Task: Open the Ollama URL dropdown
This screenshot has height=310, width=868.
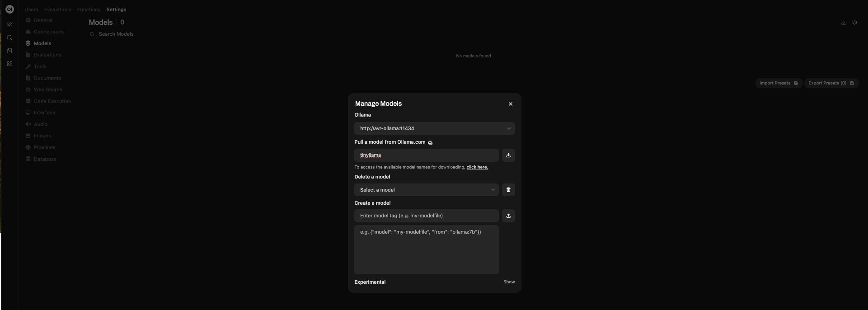Action: [434, 129]
